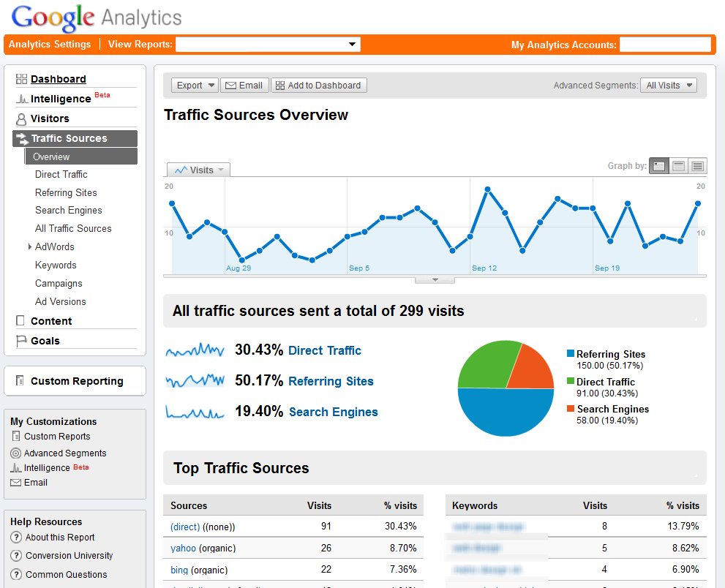Open the 30.43% Direct Traffic link
The image size is (725, 588).
pos(325,350)
